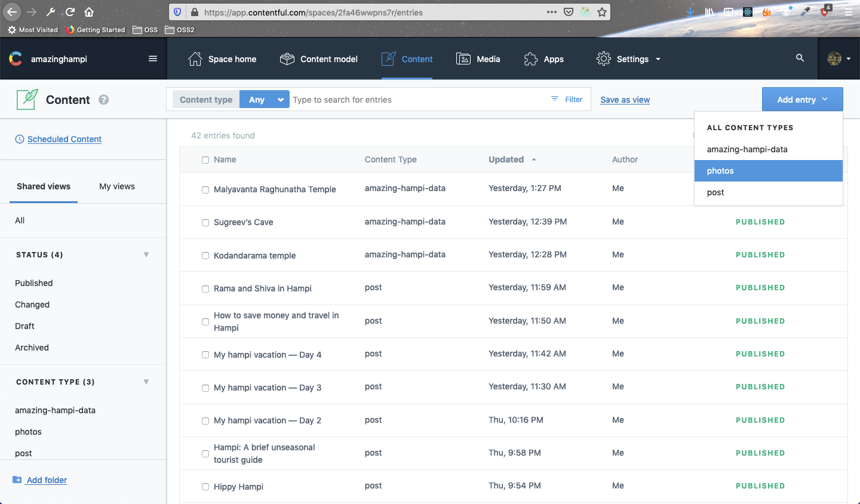This screenshot has width=860, height=504.
Task: Click the browser URL address bar
Action: point(370,12)
